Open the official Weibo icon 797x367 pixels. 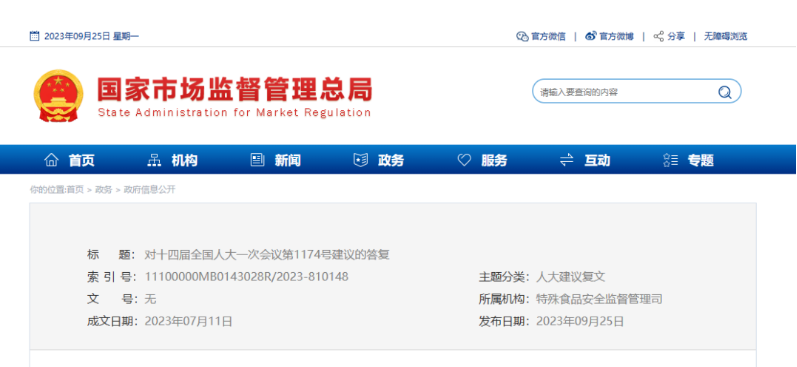click(591, 36)
